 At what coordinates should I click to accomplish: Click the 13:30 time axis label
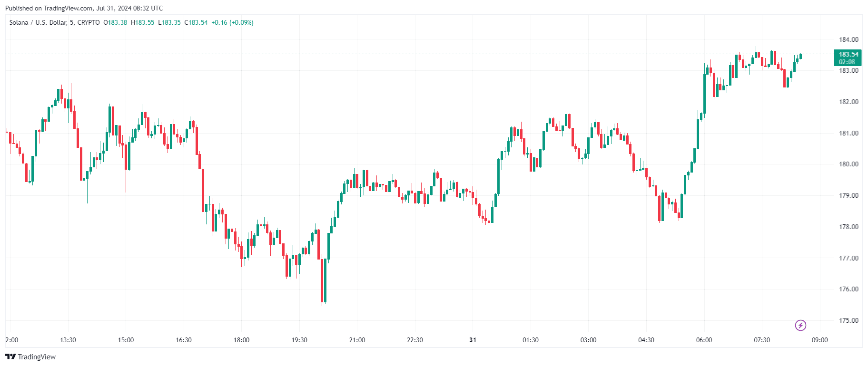point(68,340)
